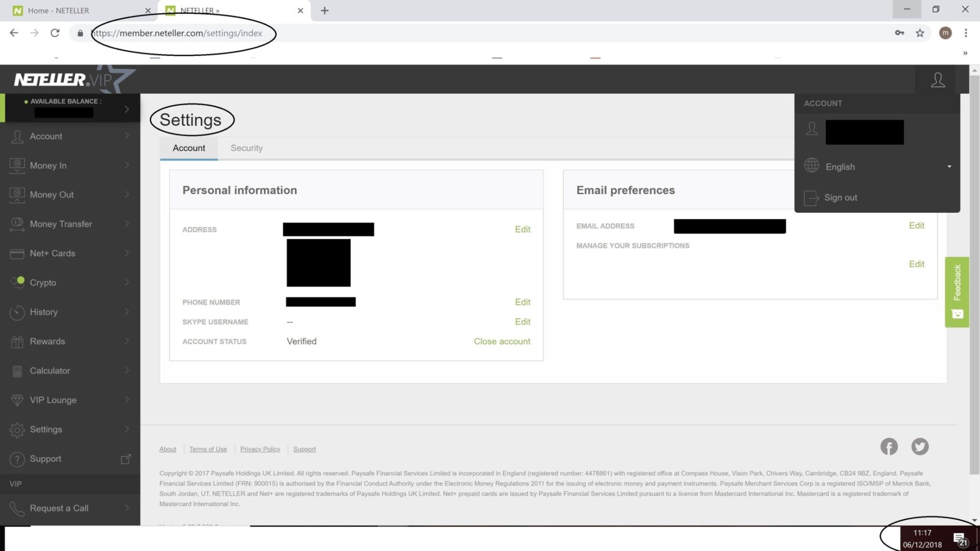Viewport: 980px width, 551px height.
Task: Edit the email address
Action: pyautogui.click(x=916, y=226)
